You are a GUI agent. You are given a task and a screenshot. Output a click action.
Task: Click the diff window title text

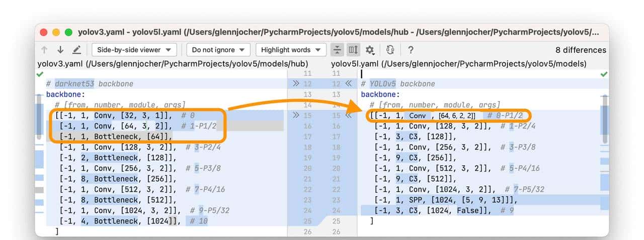click(338, 32)
